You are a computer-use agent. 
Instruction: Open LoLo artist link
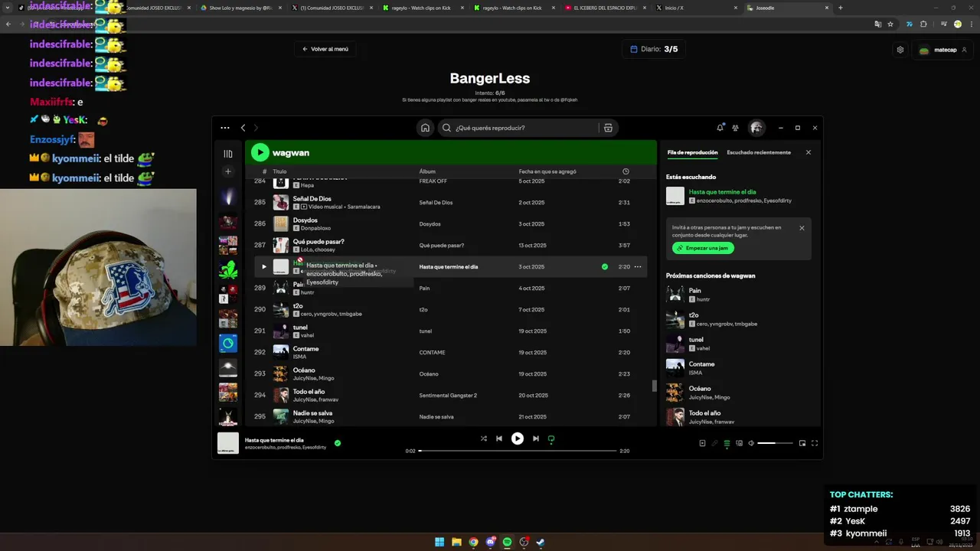coord(306,249)
